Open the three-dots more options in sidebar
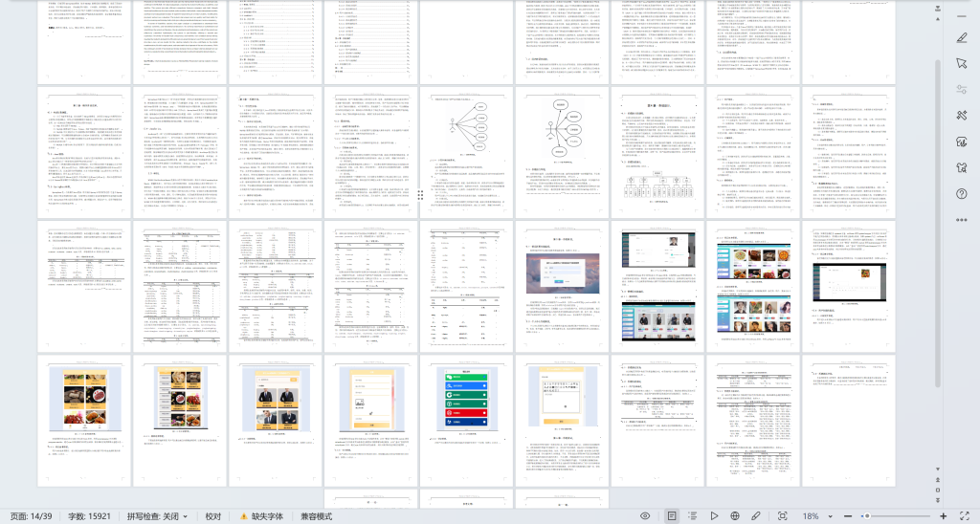This screenshot has height=524, width=980. pos(961,220)
